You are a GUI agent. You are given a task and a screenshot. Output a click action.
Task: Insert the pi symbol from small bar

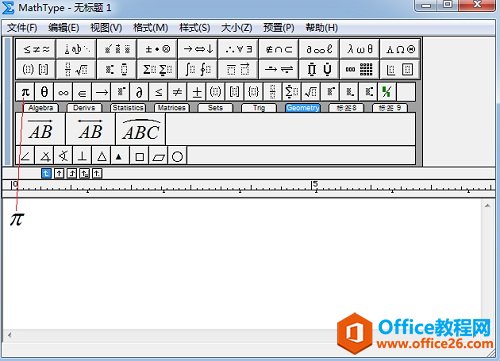[25, 92]
